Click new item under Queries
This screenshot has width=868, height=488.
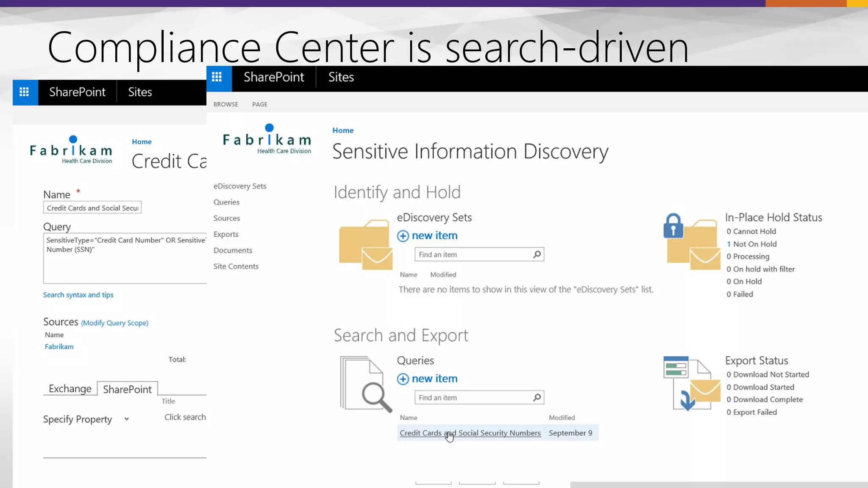tap(434, 379)
